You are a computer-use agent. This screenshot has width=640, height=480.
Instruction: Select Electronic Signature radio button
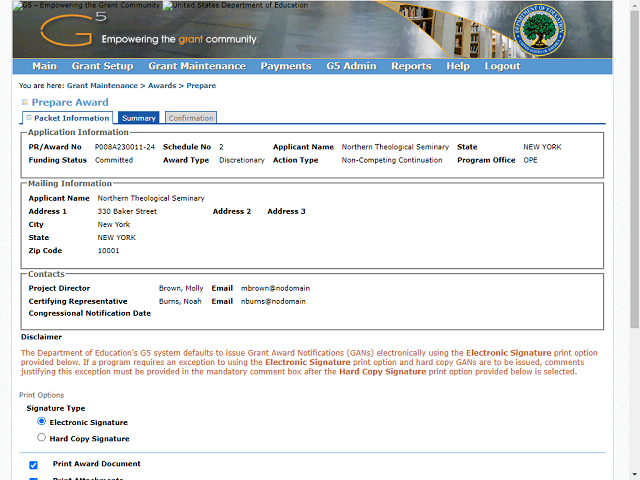(x=41, y=421)
